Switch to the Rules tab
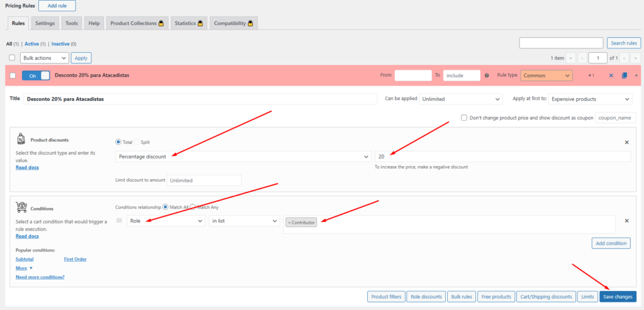The width and height of the screenshot is (644, 310). click(18, 23)
